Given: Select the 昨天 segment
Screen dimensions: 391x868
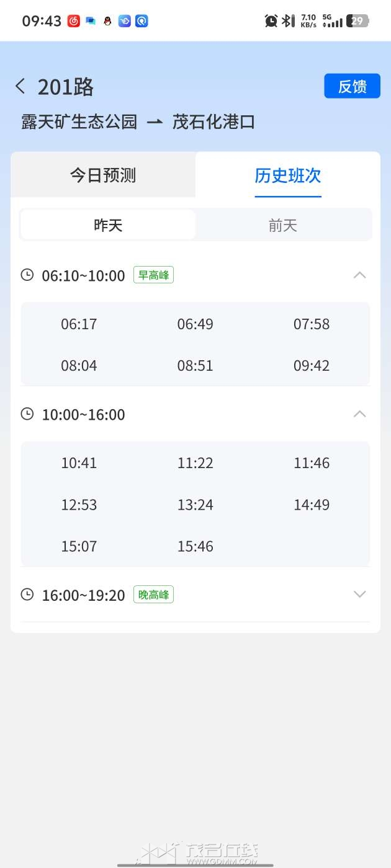Looking at the screenshot, I should tap(108, 225).
